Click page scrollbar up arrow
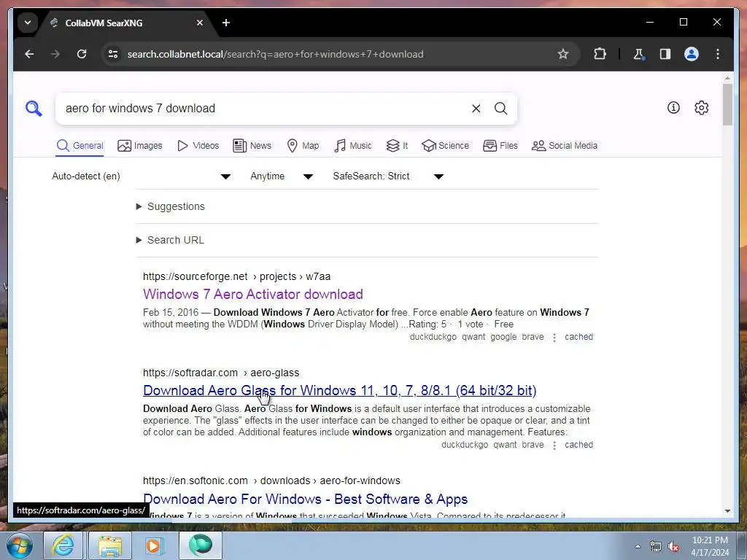The image size is (747, 560). [x=727, y=77]
